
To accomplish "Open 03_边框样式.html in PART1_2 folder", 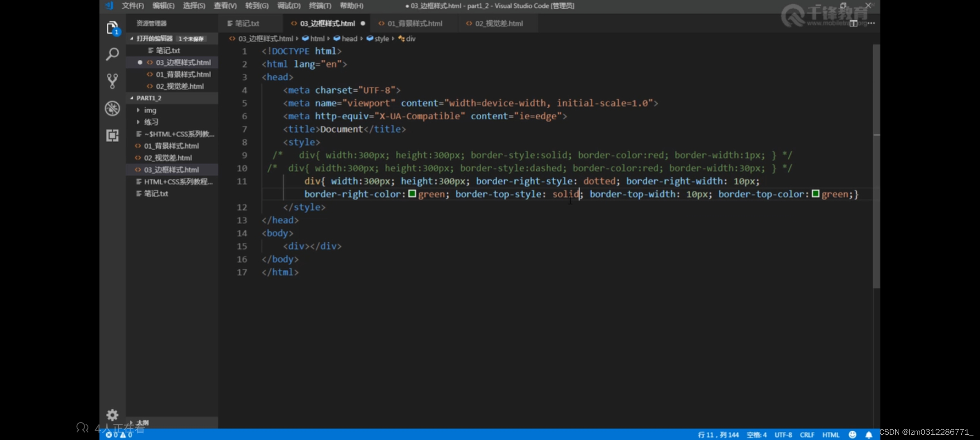I will point(171,169).
